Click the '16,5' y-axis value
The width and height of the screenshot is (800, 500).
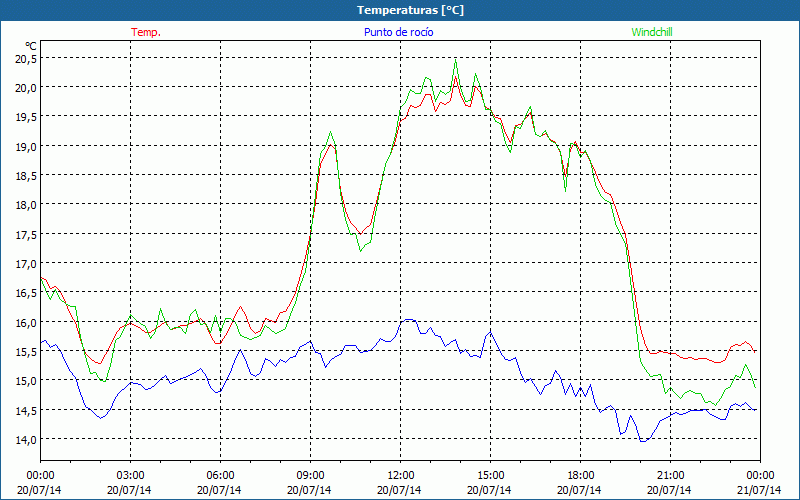click(26, 293)
